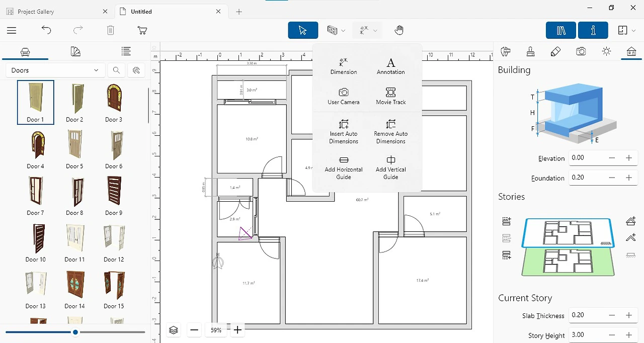Select the hand pan tool

(x=399, y=30)
